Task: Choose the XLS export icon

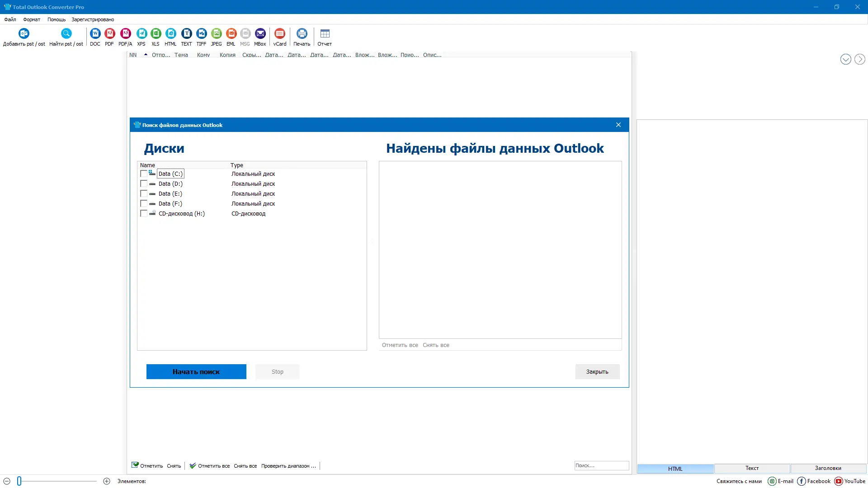Action: tap(156, 34)
